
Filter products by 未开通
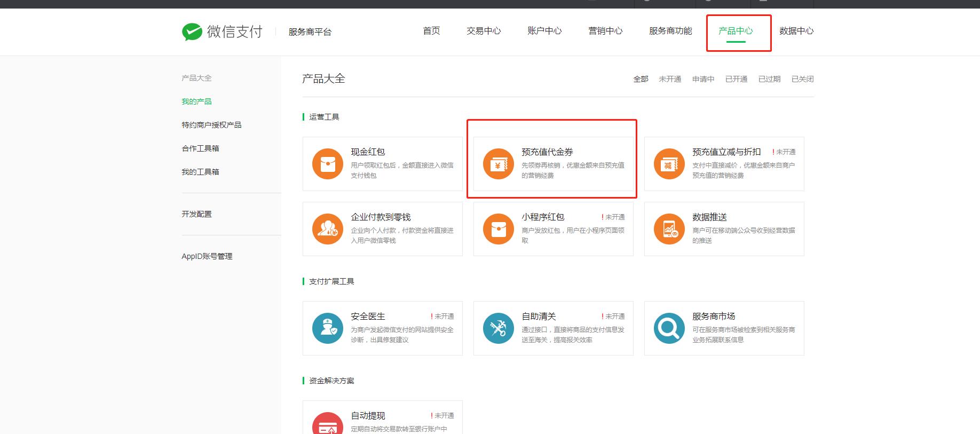tap(670, 79)
